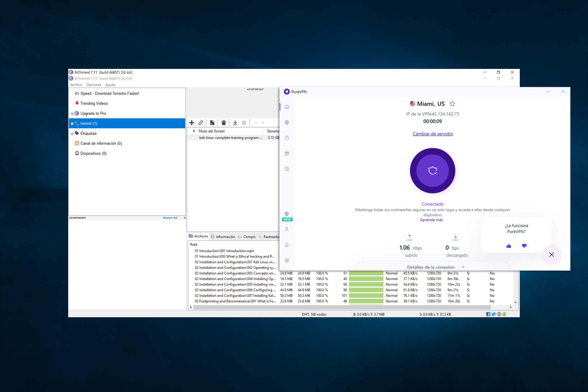Expand the Etiquetas tree node
588x392 pixels.
72,134
